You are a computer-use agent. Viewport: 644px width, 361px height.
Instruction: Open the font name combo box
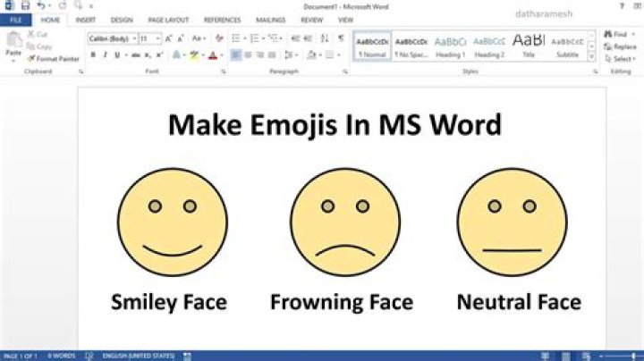coord(112,38)
